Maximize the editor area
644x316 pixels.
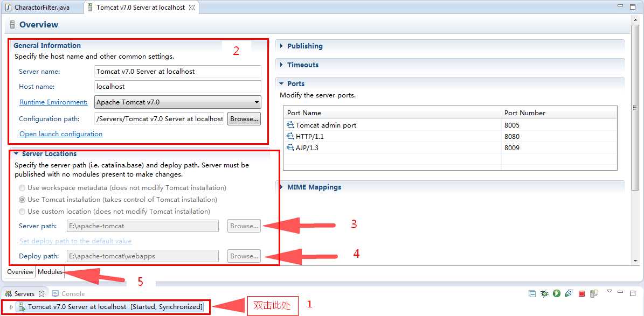click(x=632, y=6)
